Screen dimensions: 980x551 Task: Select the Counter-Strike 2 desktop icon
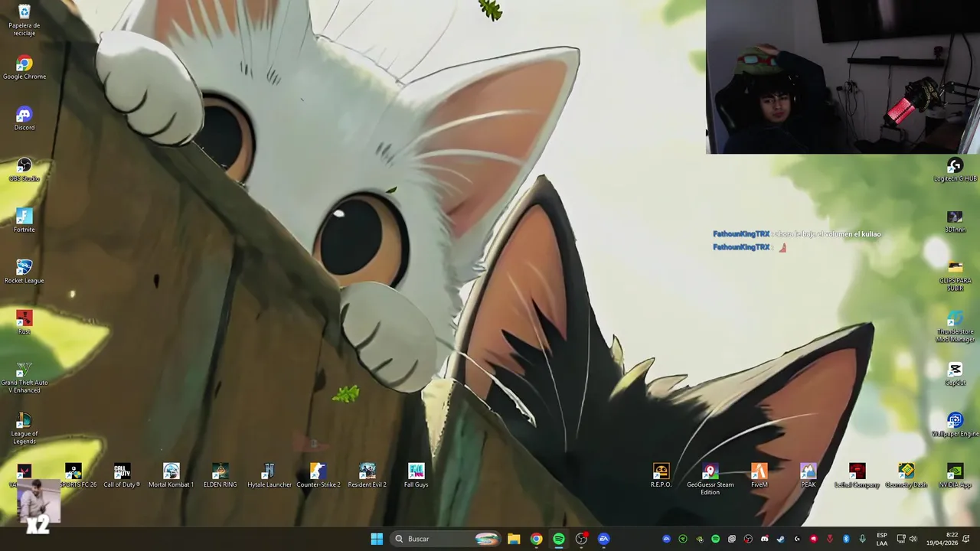[x=318, y=476]
